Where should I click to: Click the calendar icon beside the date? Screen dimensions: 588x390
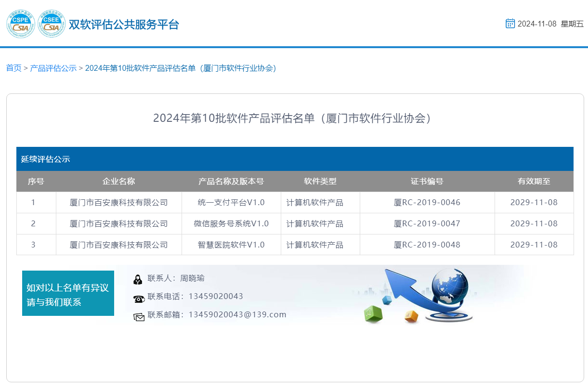click(510, 24)
